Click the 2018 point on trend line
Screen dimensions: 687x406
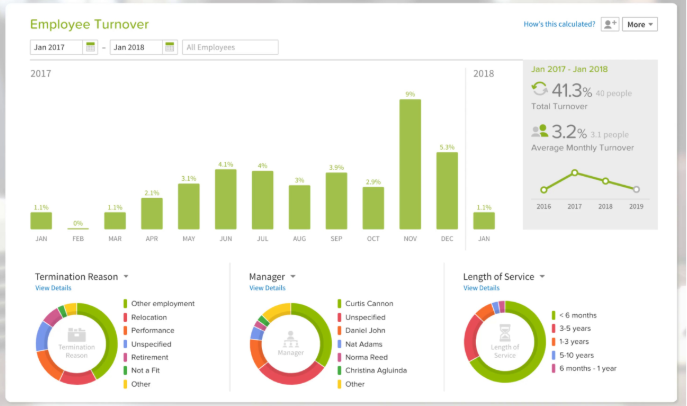[x=605, y=181]
